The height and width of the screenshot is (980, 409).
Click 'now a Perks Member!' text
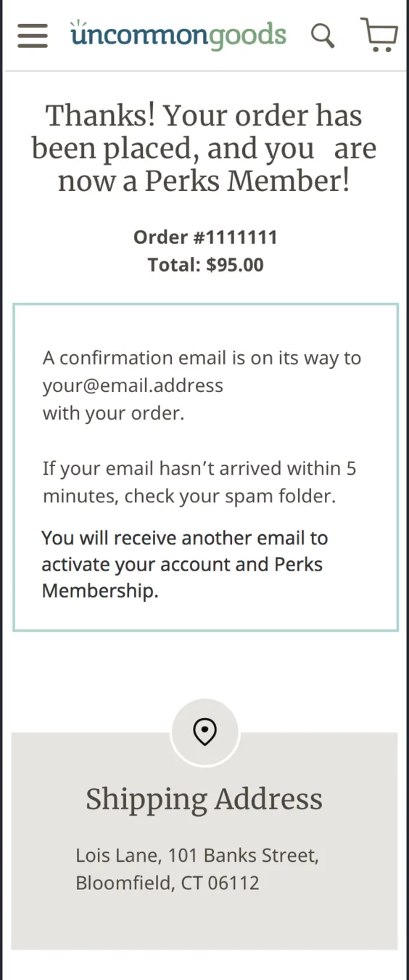coord(204,181)
